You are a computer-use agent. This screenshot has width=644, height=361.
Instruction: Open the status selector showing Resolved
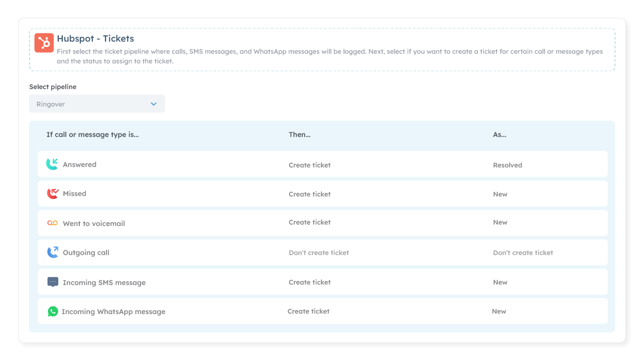507,165
